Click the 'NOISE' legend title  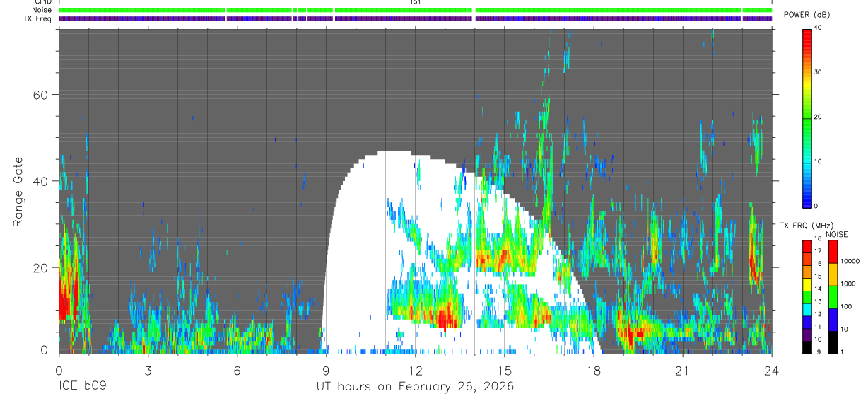pos(837,234)
